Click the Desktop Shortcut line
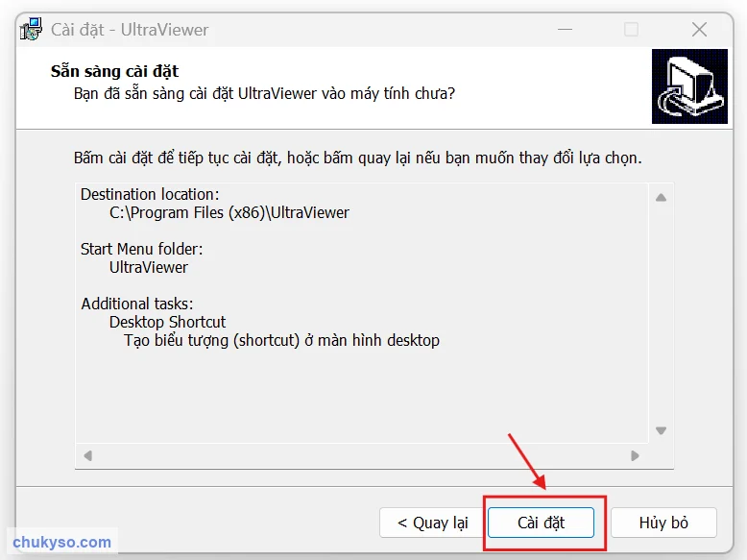The height and width of the screenshot is (560, 747). coord(167,322)
